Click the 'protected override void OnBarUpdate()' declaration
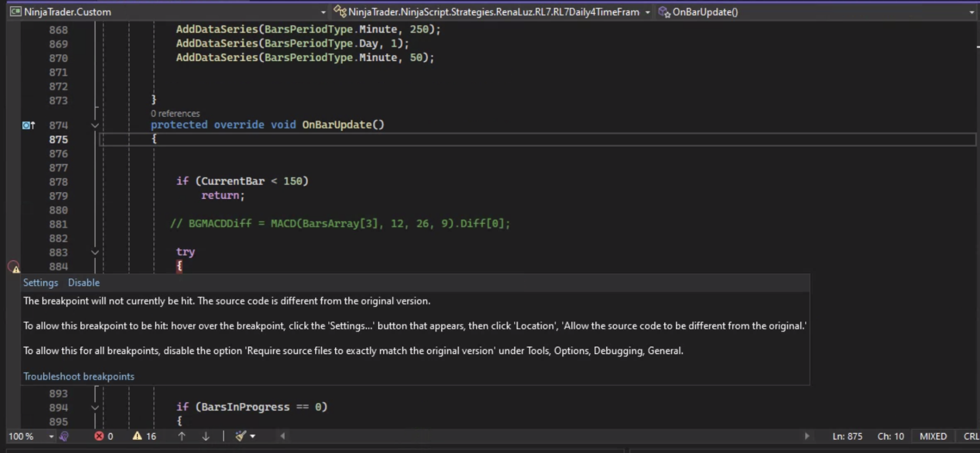The width and height of the screenshot is (980, 453). point(267,125)
